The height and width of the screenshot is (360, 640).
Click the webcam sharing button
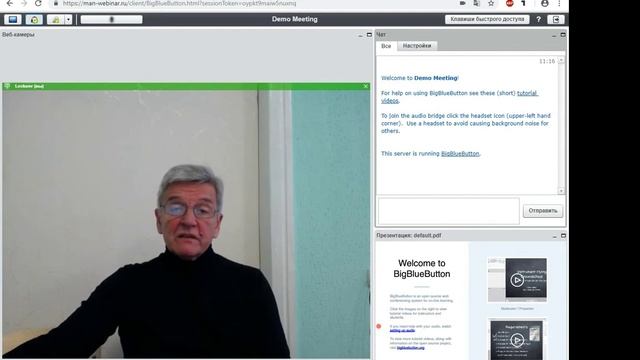pyautogui.click(x=56, y=19)
